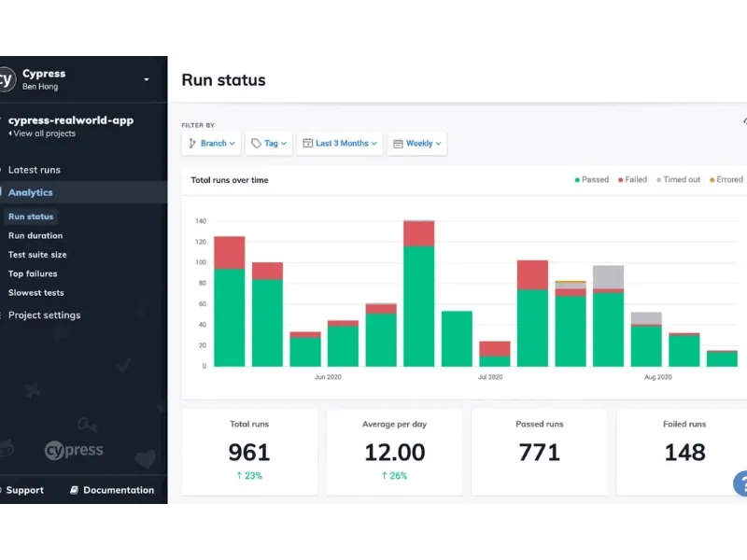Open Test suite size page
Viewport: 747px width, 560px height.
tap(37, 255)
